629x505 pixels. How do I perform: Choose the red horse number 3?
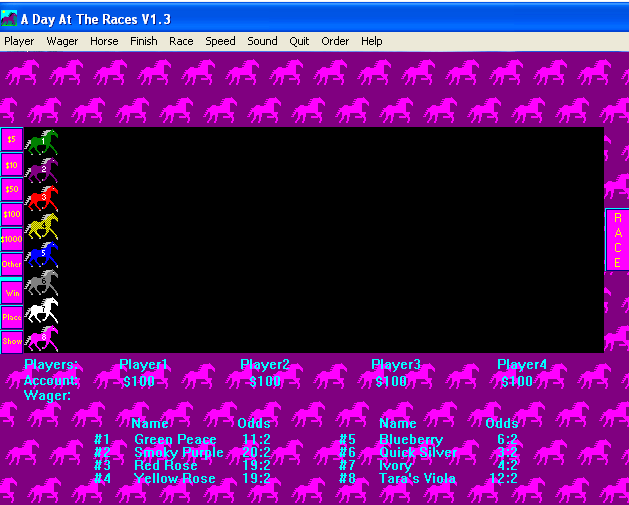(x=41, y=198)
